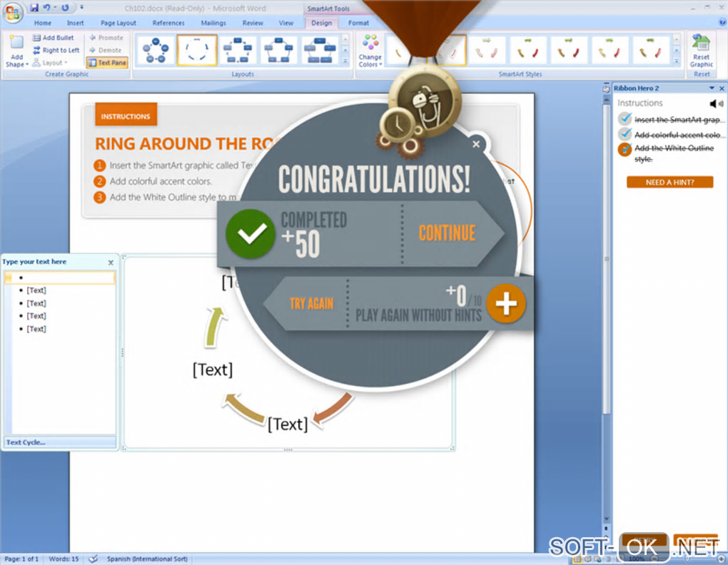
Task: Click the NEED A HINT? button
Action: tap(669, 183)
